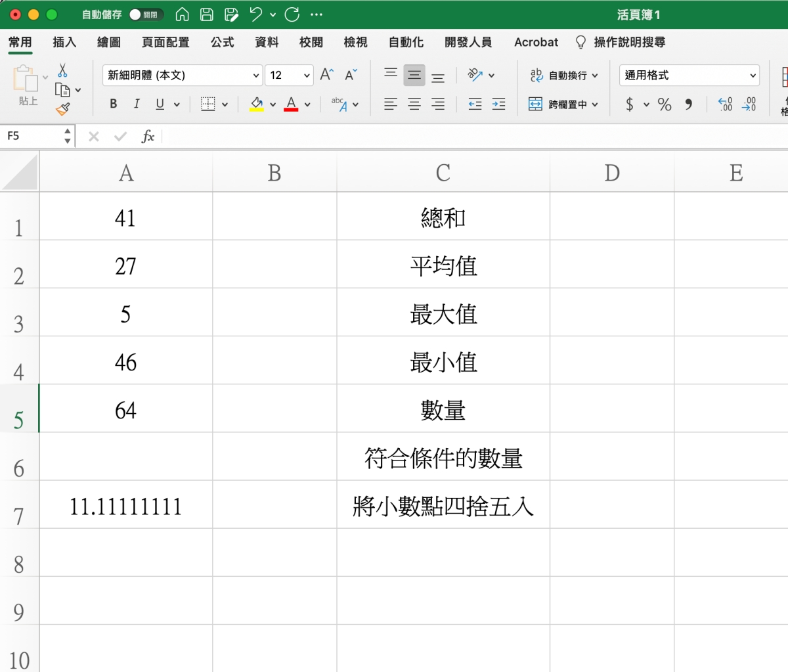Open the more options ellipsis in title bar
This screenshot has width=788, height=672.
click(317, 14)
